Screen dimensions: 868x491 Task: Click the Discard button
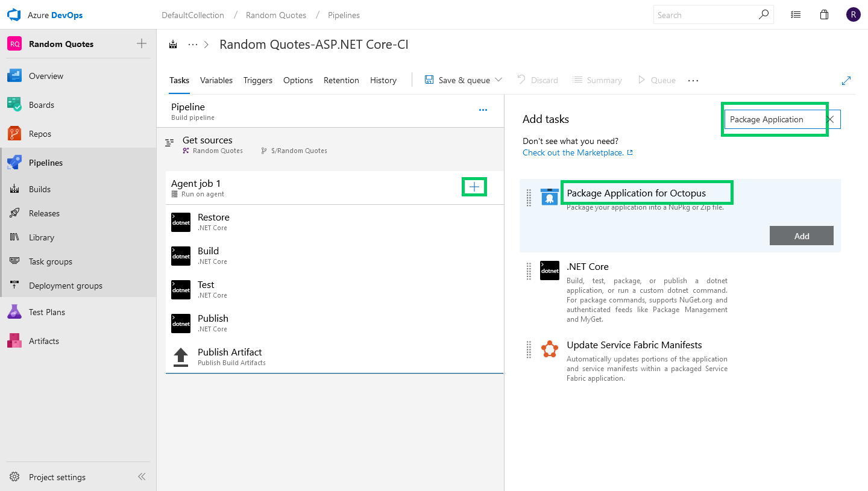(x=538, y=80)
